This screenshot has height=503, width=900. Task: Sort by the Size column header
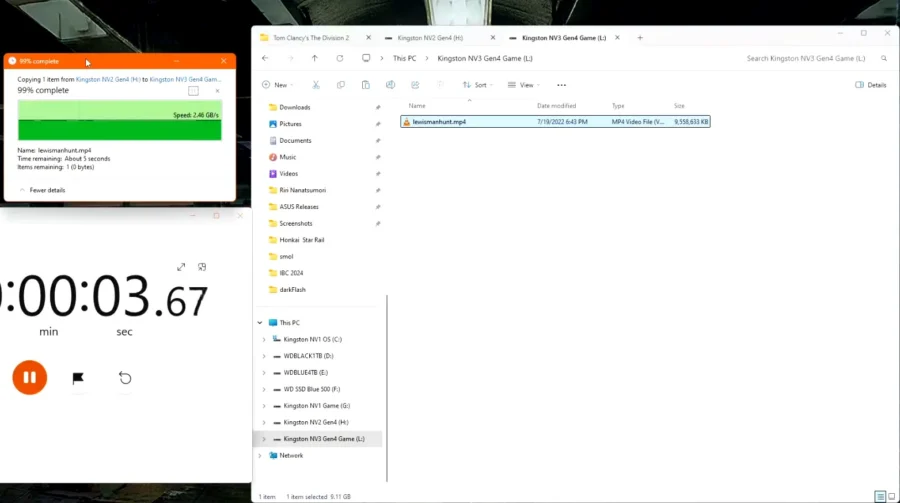[679, 106]
